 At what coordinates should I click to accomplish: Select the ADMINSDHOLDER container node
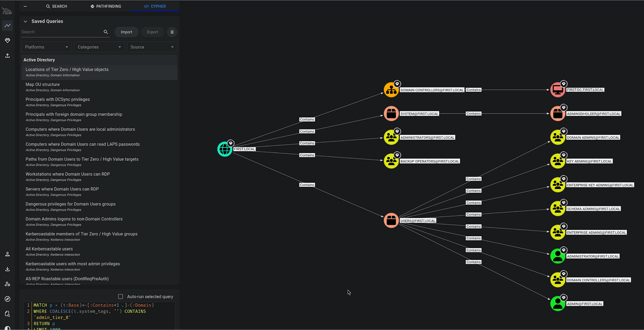(x=557, y=114)
